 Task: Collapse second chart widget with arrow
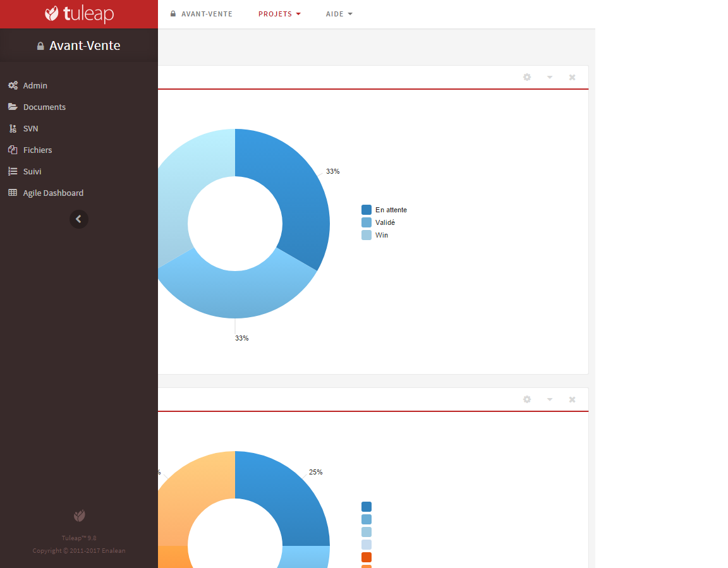(550, 399)
